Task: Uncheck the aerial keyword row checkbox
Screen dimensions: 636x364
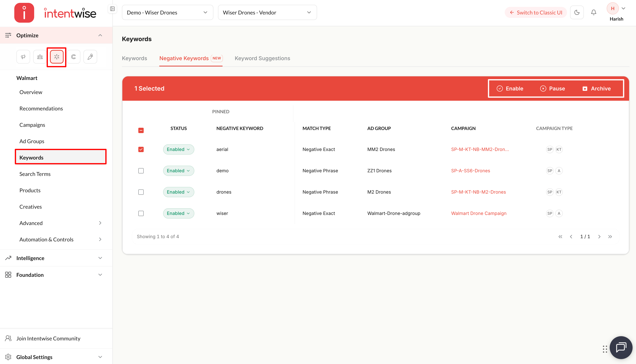Action: 141,149
